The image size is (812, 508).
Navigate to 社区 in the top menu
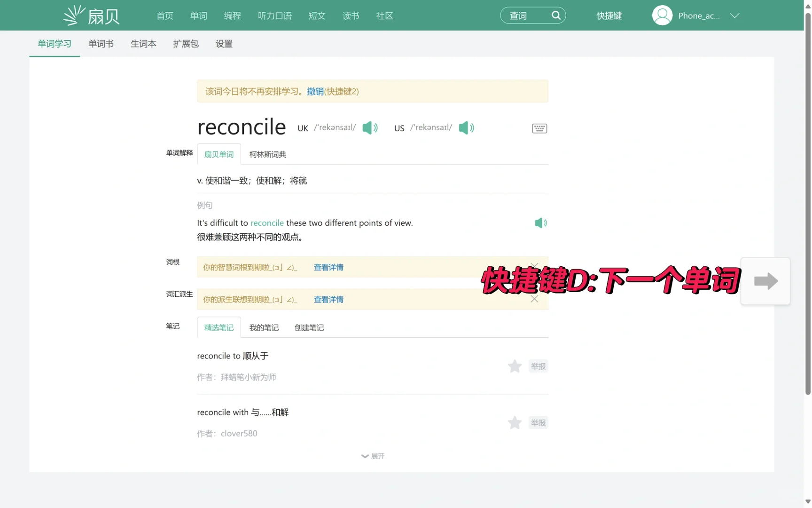coord(384,16)
